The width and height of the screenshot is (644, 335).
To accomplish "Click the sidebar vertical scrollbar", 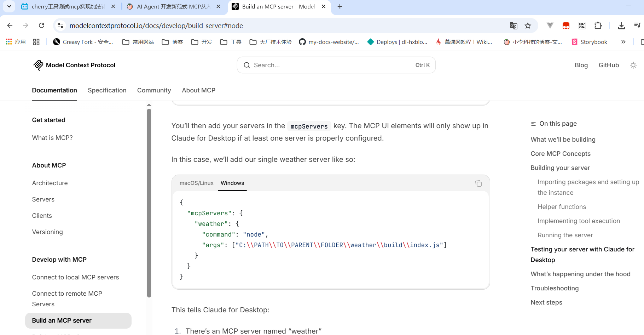I will click(149, 202).
